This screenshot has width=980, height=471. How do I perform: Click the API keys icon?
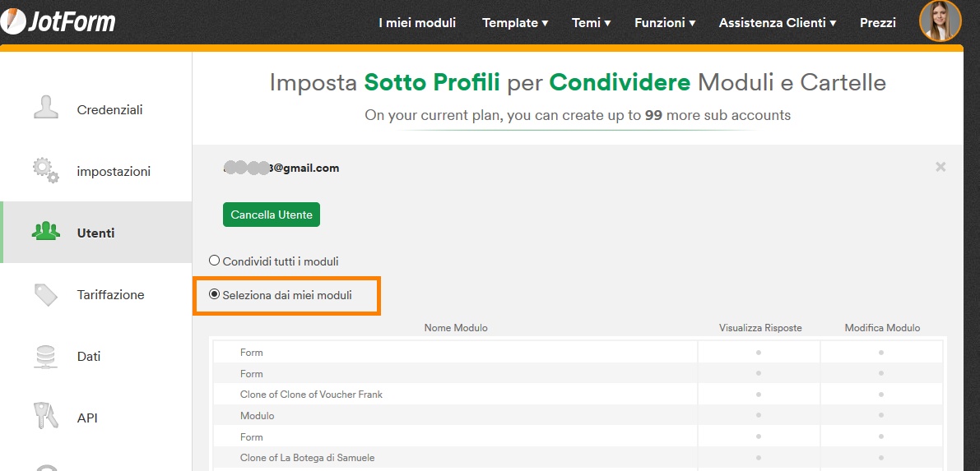(46, 417)
